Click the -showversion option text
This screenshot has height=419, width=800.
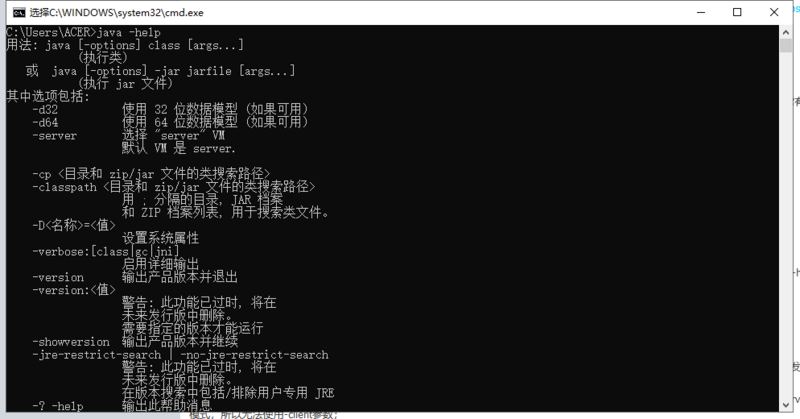[71, 342]
